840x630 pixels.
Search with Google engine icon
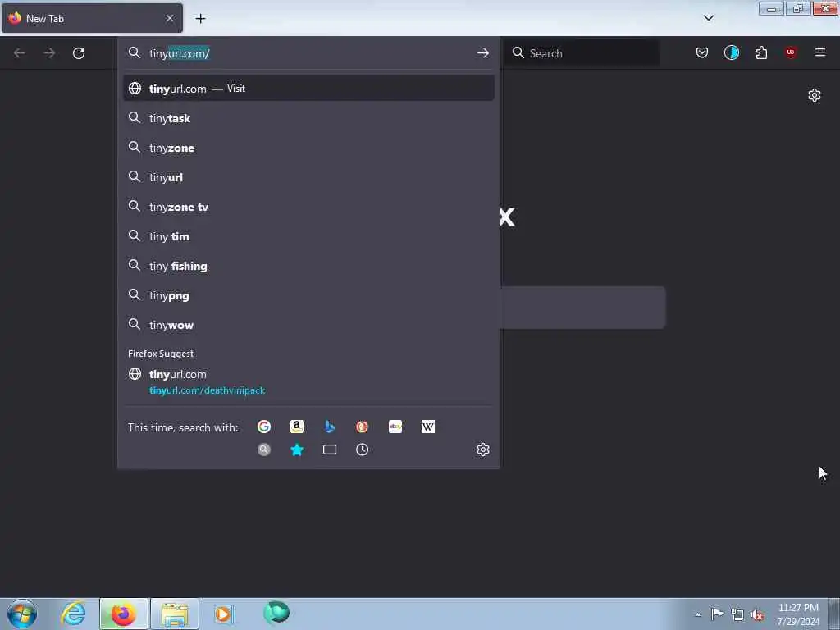(263, 427)
